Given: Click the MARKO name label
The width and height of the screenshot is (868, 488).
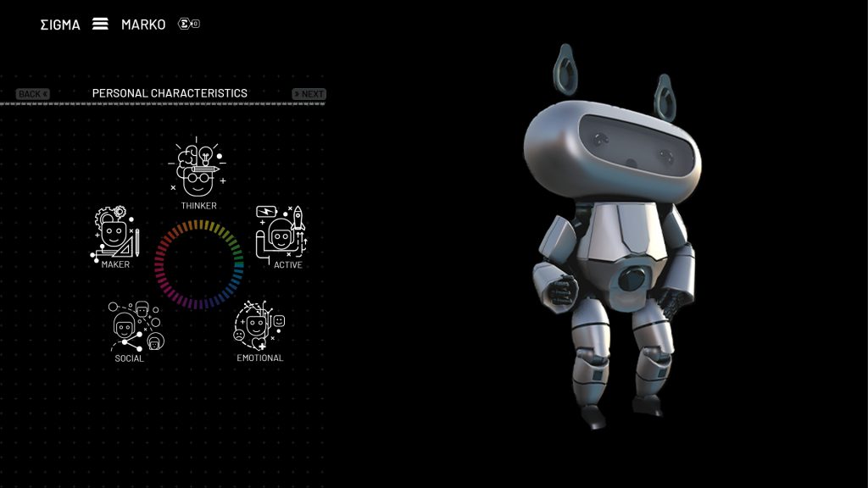Looking at the screenshot, I should 143,25.
